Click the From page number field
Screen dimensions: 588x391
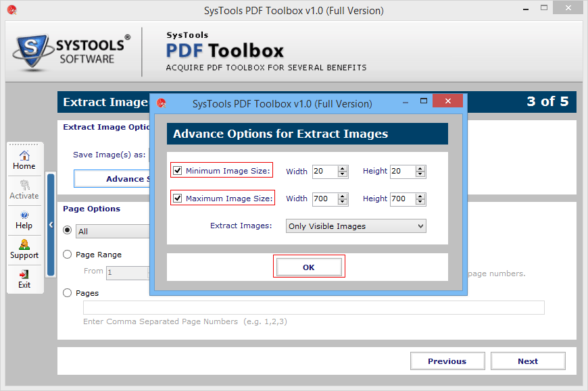tap(128, 272)
